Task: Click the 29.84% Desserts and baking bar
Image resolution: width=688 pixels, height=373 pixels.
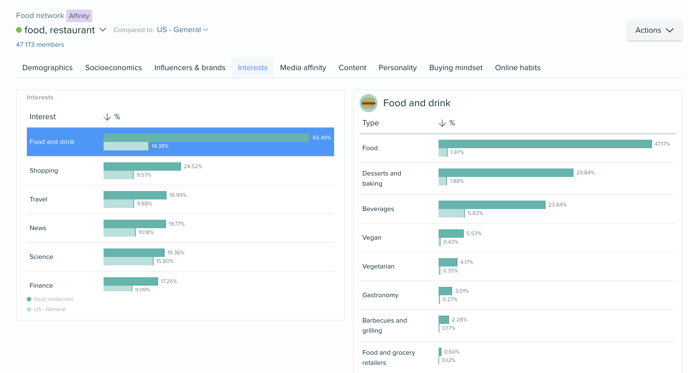Action: 506,173
